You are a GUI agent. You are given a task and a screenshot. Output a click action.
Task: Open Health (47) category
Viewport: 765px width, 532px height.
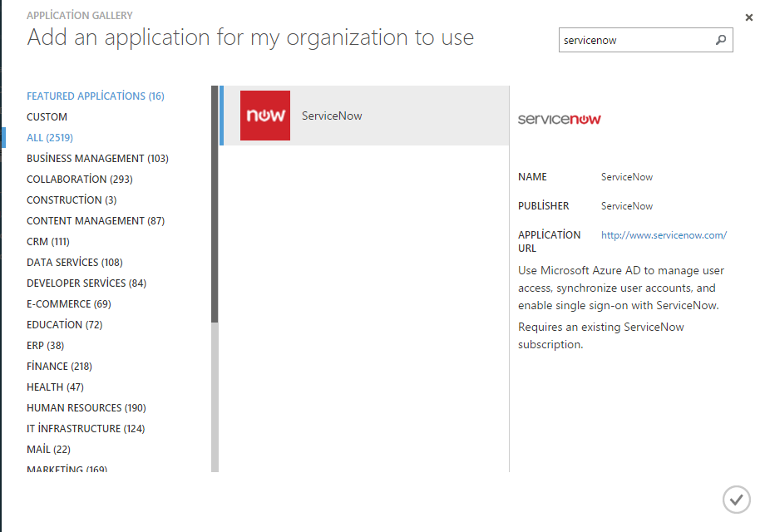pos(55,387)
